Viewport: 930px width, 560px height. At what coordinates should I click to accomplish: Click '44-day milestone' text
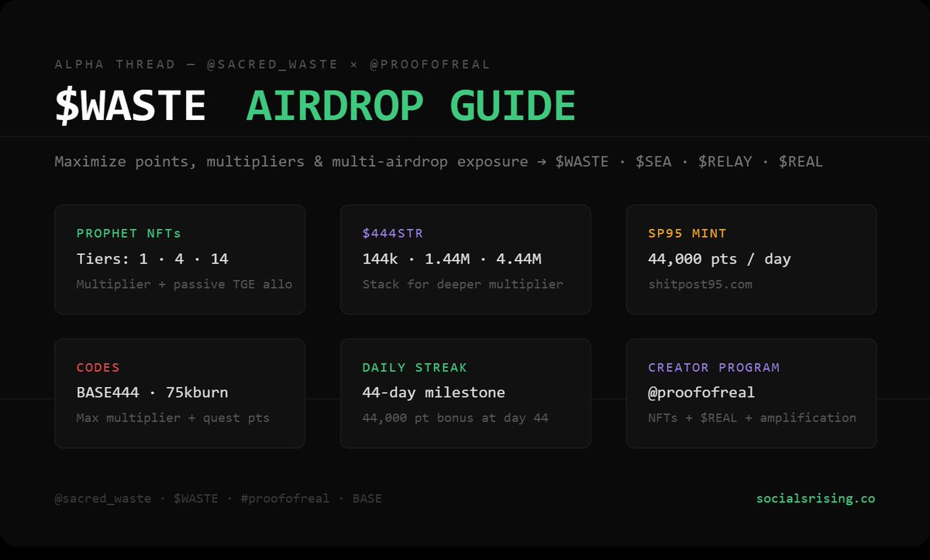[433, 393]
